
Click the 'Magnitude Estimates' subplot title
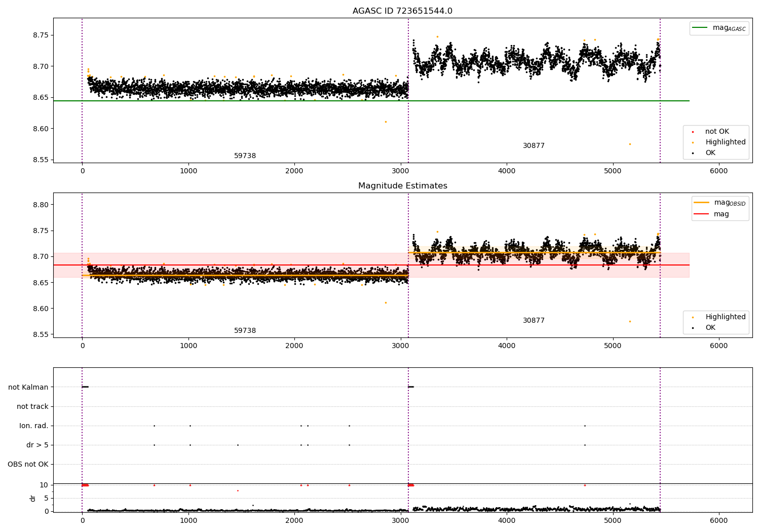[x=402, y=186]
